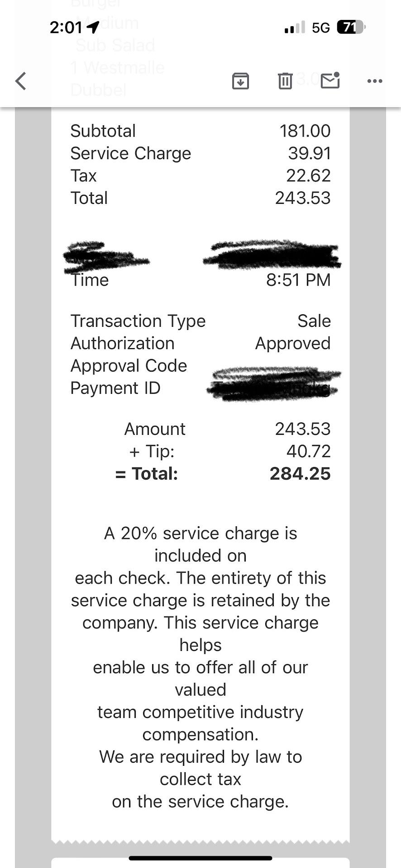Open the three-dot more options menu
The height and width of the screenshot is (868, 401).
[x=375, y=81]
